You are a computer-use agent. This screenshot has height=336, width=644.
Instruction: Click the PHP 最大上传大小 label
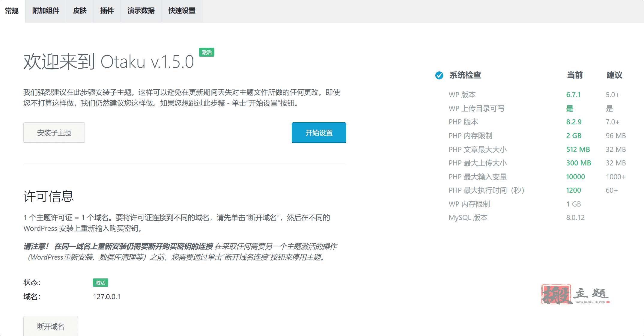(x=478, y=163)
